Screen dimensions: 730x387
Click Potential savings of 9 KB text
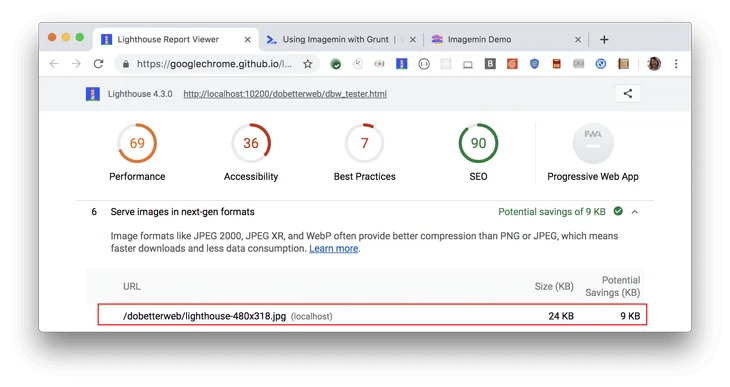(552, 212)
